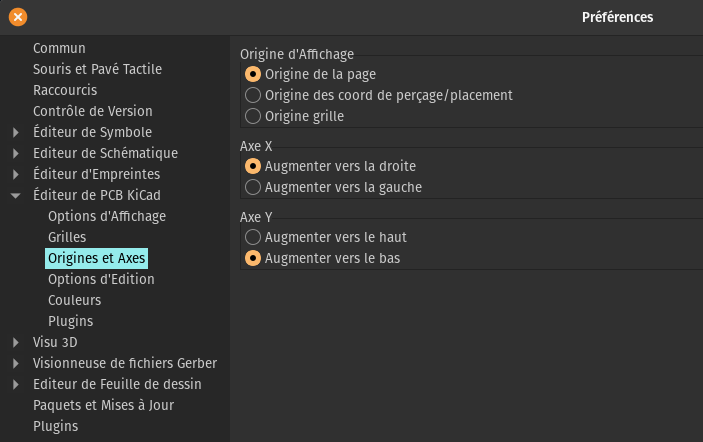The image size is (703, 442).
Task: Set Y axis to Augmenter vers le haut
Action: click(x=253, y=237)
